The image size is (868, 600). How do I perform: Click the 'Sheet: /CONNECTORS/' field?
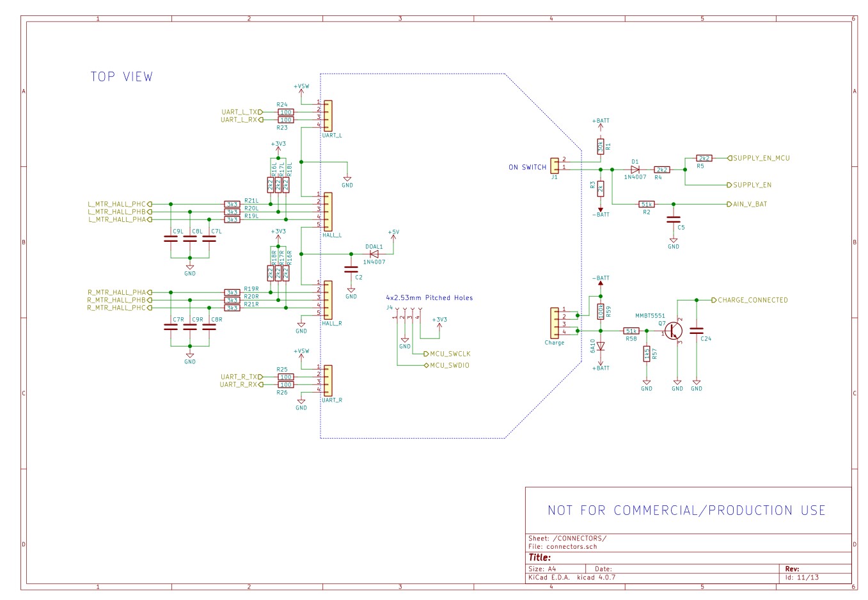point(567,538)
